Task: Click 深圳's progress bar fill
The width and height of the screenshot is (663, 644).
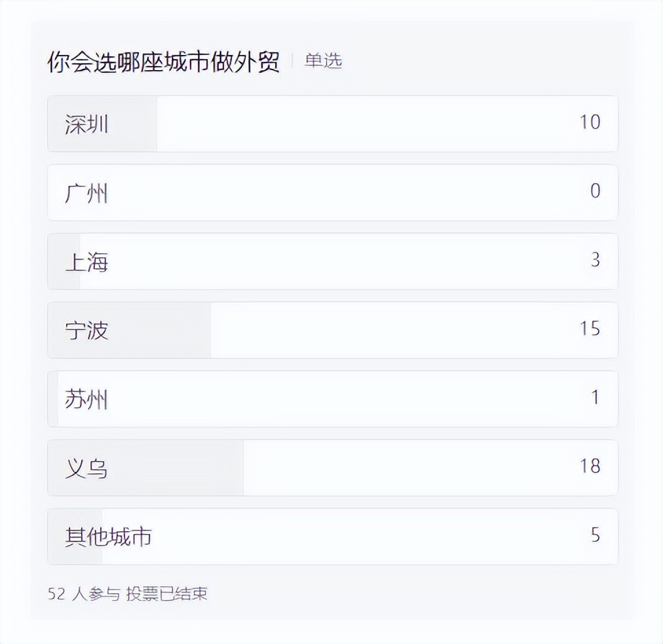Action: 103,125
